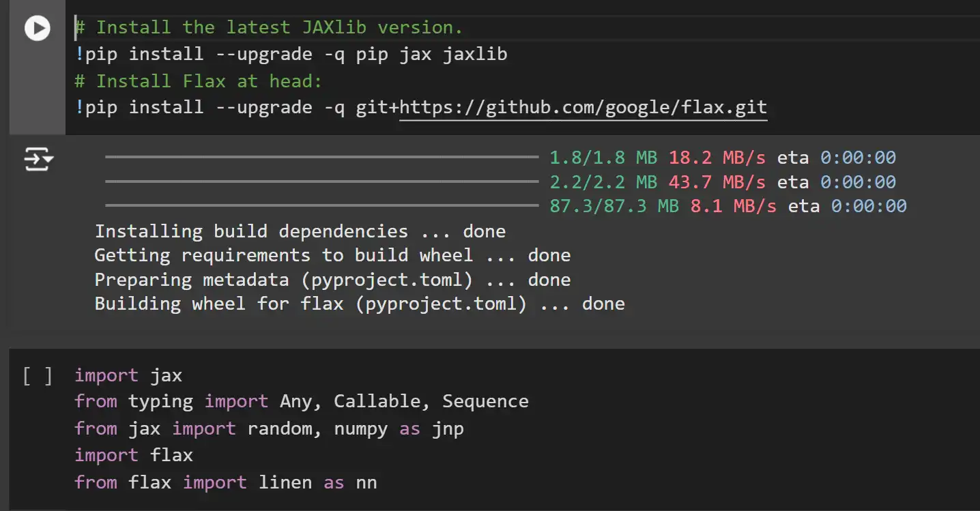Click the 87.3/87.3 MB progress bar
The width and height of the screenshot is (980, 511).
321,205
